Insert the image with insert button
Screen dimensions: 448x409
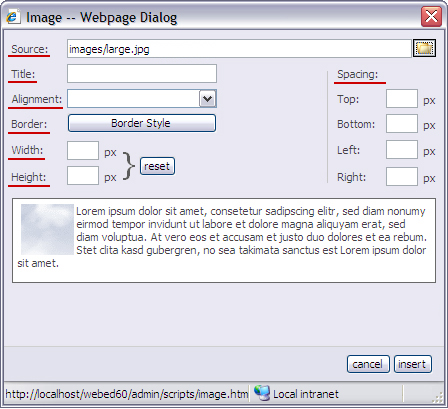pos(413,364)
